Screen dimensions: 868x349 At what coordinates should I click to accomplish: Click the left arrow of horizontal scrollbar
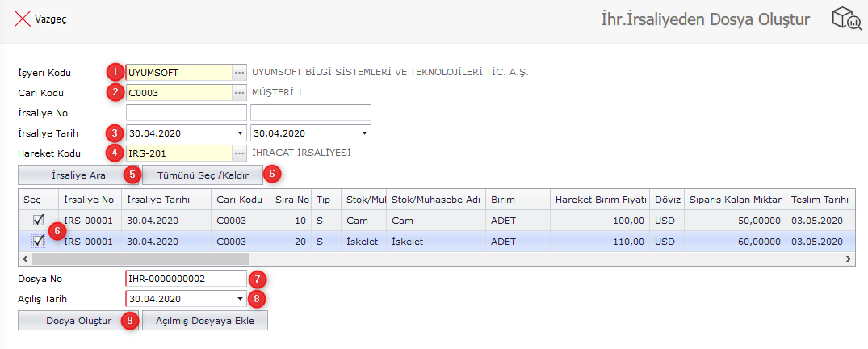(x=23, y=259)
